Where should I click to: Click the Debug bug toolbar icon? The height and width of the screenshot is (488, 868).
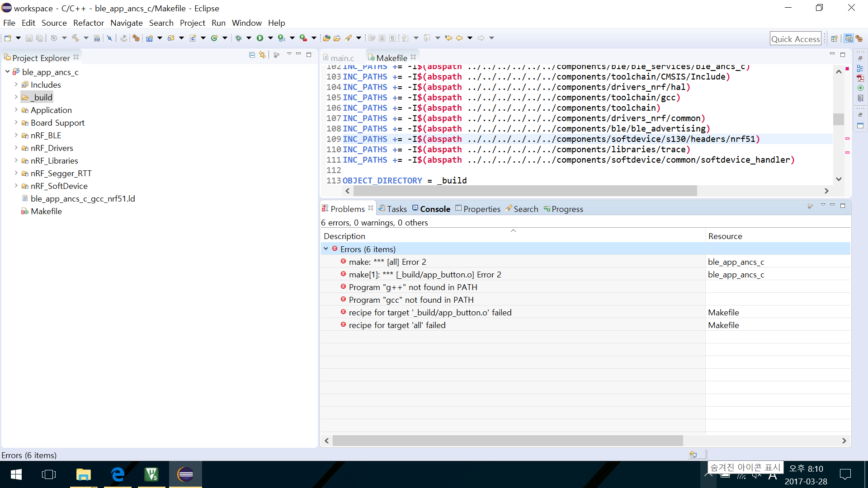[239, 38]
